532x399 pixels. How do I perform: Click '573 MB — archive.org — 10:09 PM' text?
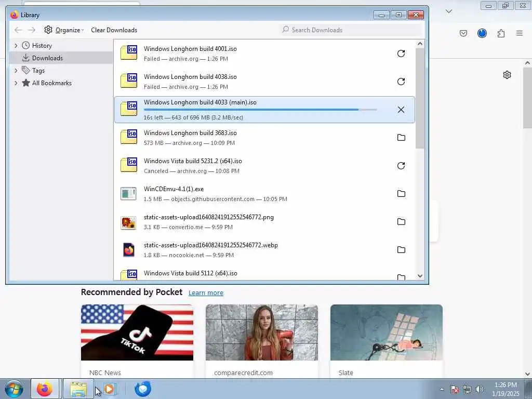189,143
